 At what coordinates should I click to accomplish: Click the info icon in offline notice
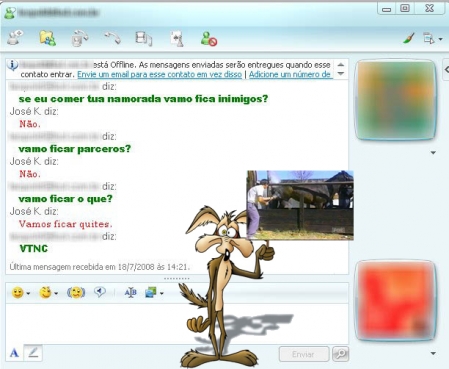click(x=12, y=65)
